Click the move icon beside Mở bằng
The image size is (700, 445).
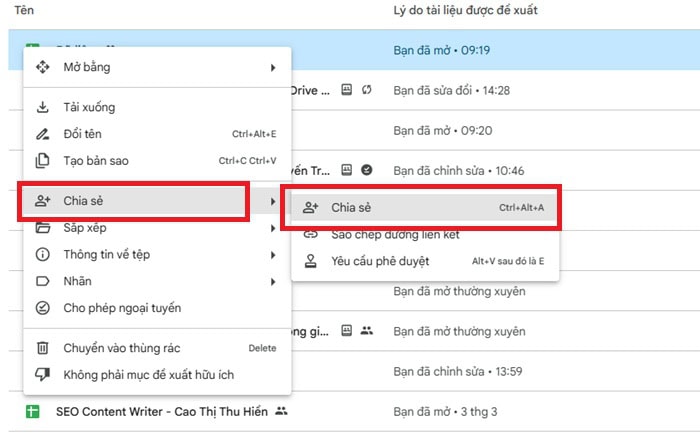click(x=43, y=68)
